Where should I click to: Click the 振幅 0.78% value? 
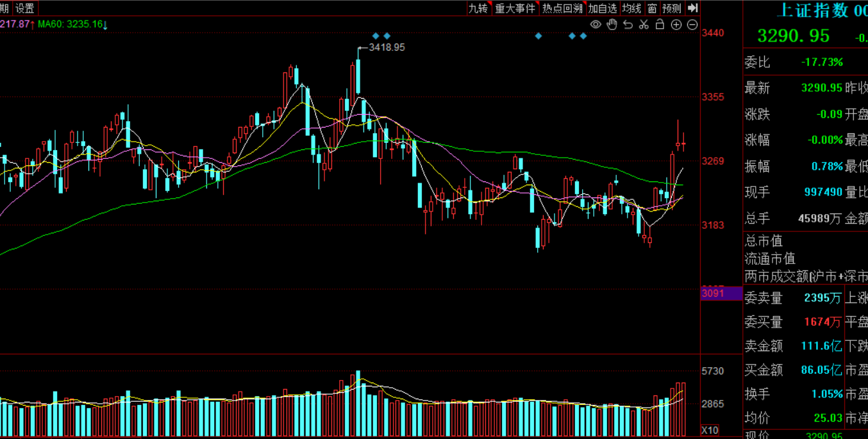tap(828, 166)
